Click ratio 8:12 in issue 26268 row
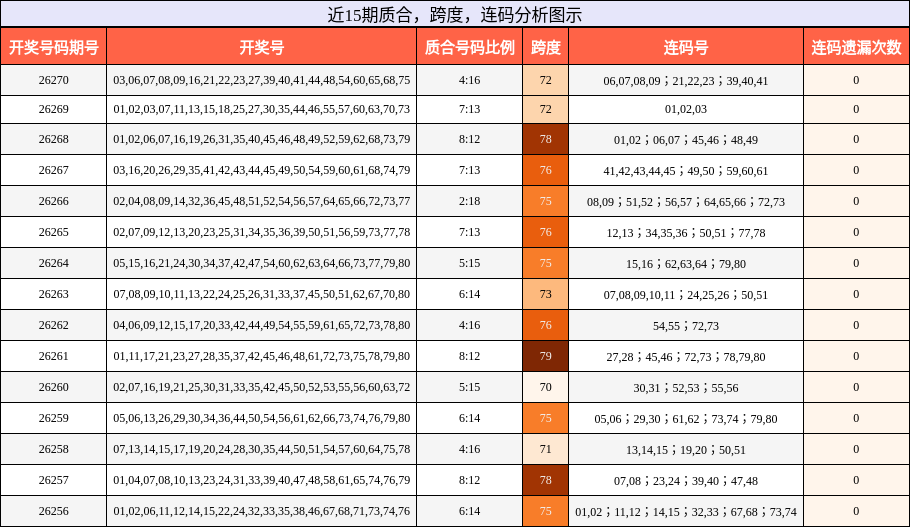The width and height of the screenshot is (910, 527). (x=470, y=139)
